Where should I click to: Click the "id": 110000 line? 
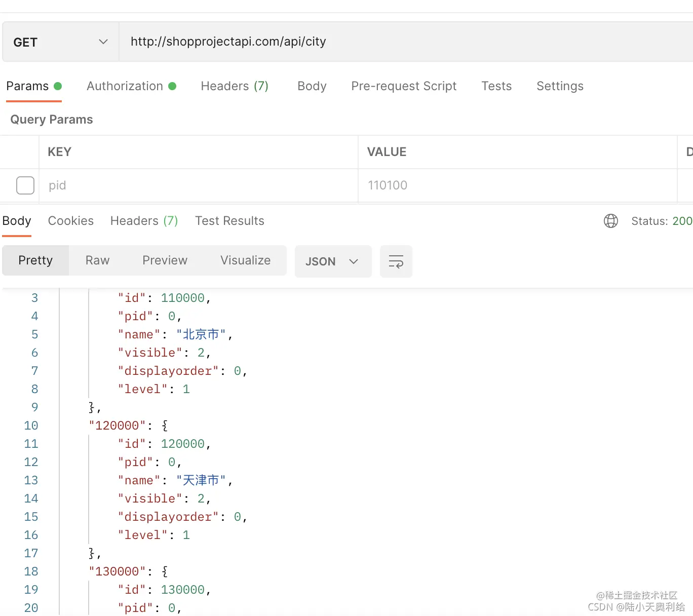(x=164, y=298)
